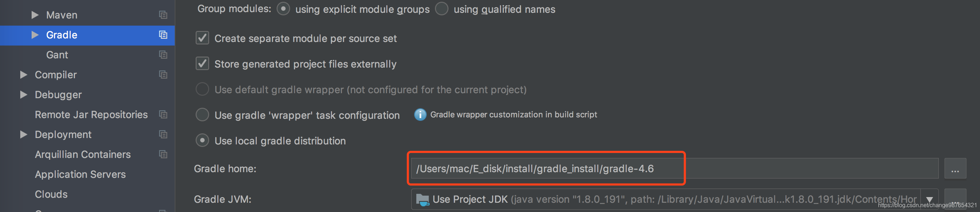Click the project-level settings icon beside Deployment
The width and height of the screenshot is (980, 212).
(x=163, y=134)
